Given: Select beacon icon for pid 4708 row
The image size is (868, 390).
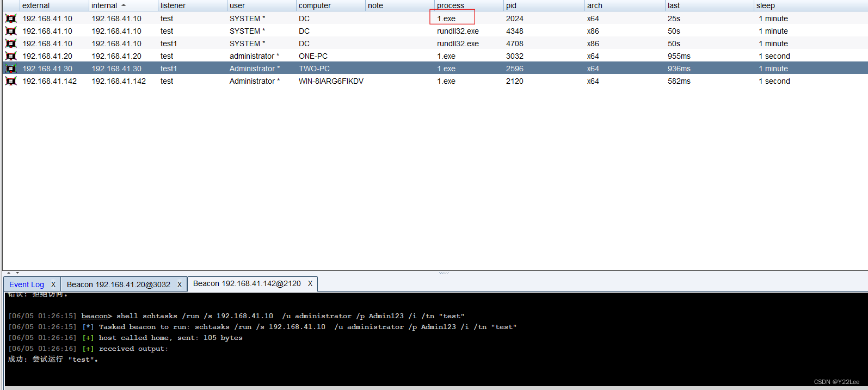Looking at the screenshot, I should (x=11, y=44).
